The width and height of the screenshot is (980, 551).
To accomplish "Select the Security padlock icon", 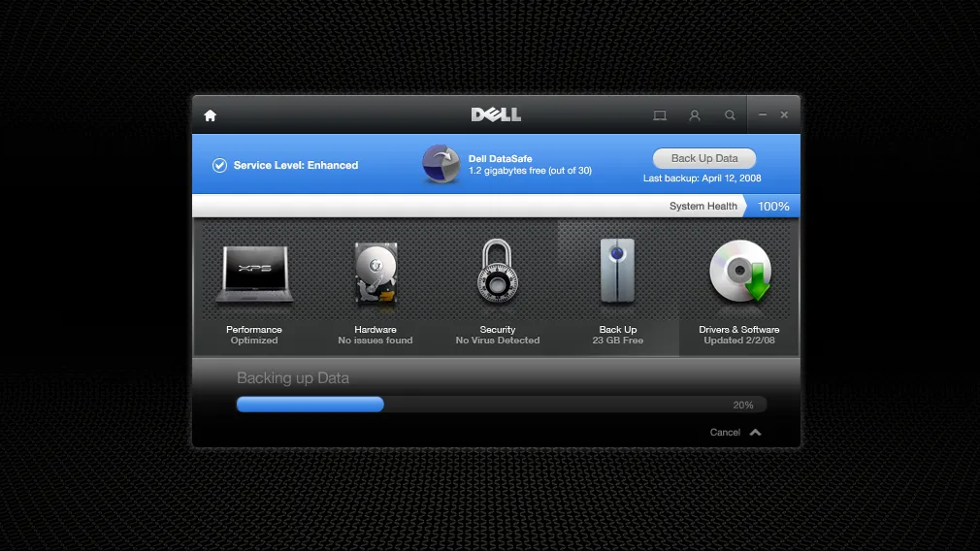I will pos(498,271).
